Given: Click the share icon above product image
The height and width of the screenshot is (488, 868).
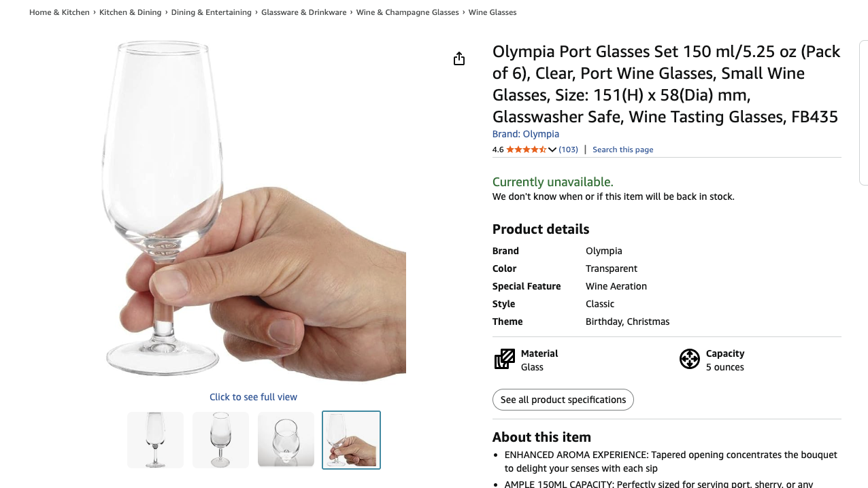Looking at the screenshot, I should [x=459, y=59].
